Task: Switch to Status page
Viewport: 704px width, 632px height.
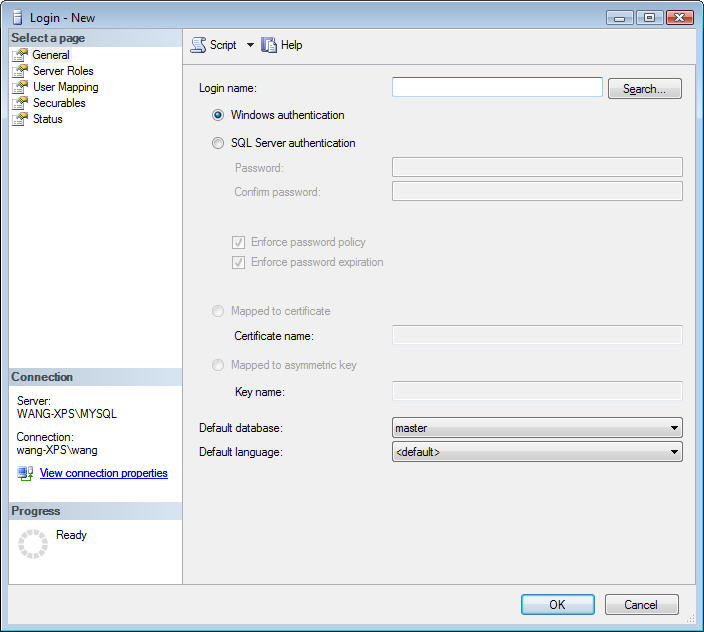Action: pyautogui.click(x=48, y=119)
